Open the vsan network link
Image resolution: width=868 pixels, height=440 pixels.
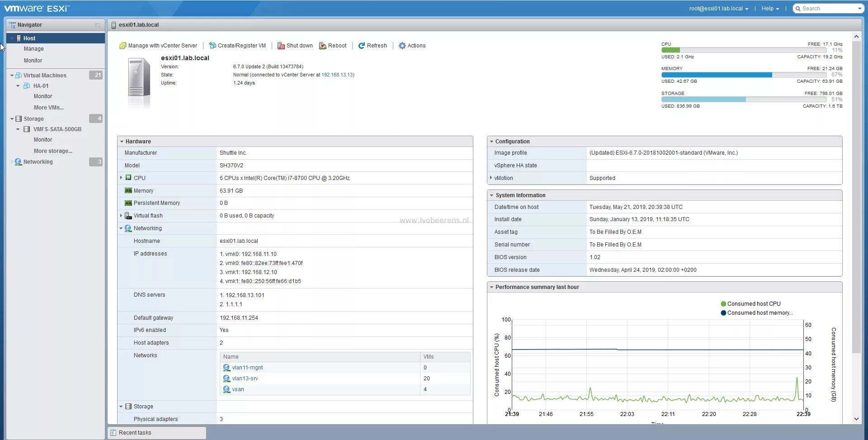click(238, 389)
